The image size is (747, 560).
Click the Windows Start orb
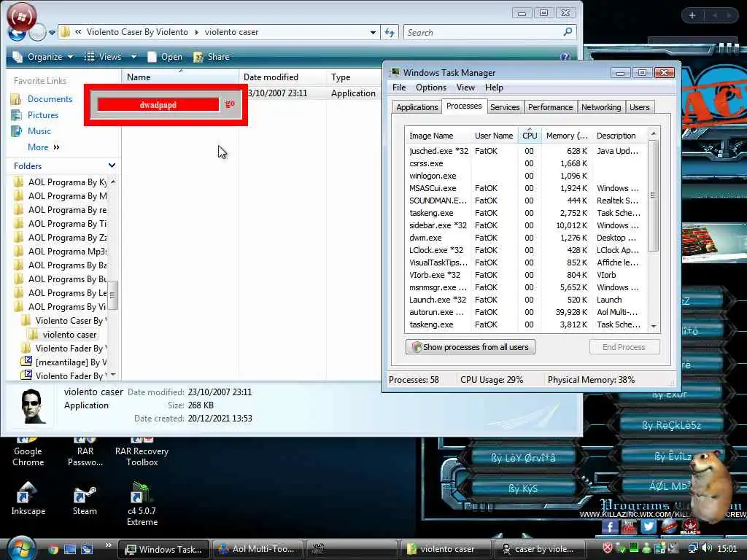(x=20, y=548)
